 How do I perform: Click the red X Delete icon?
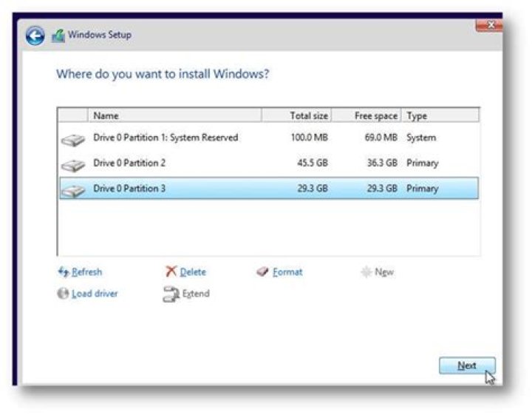[171, 272]
